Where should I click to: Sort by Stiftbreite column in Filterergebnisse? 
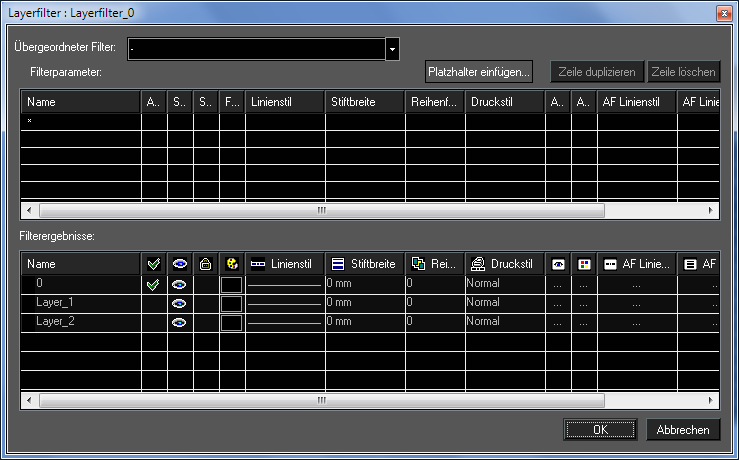(x=365, y=264)
